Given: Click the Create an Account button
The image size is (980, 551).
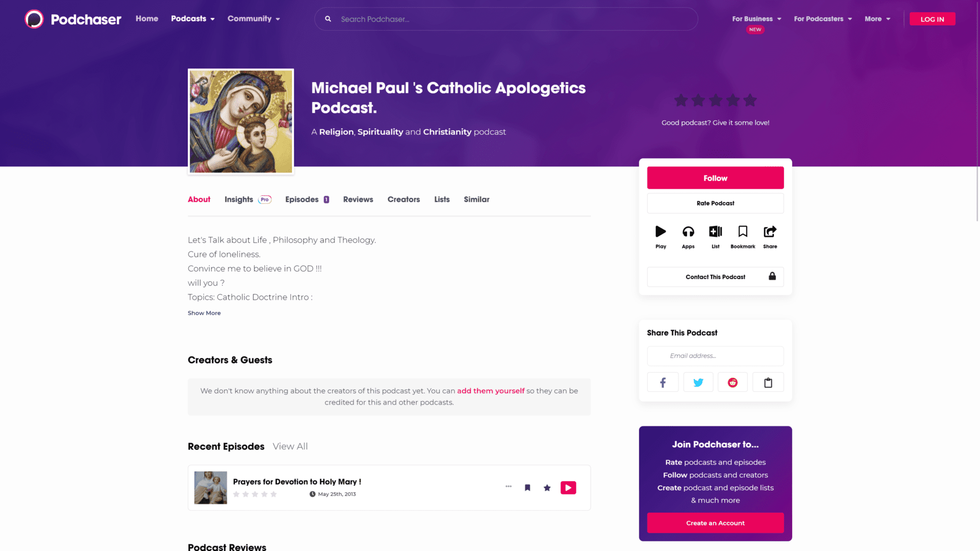Looking at the screenshot, I should 715,523.
